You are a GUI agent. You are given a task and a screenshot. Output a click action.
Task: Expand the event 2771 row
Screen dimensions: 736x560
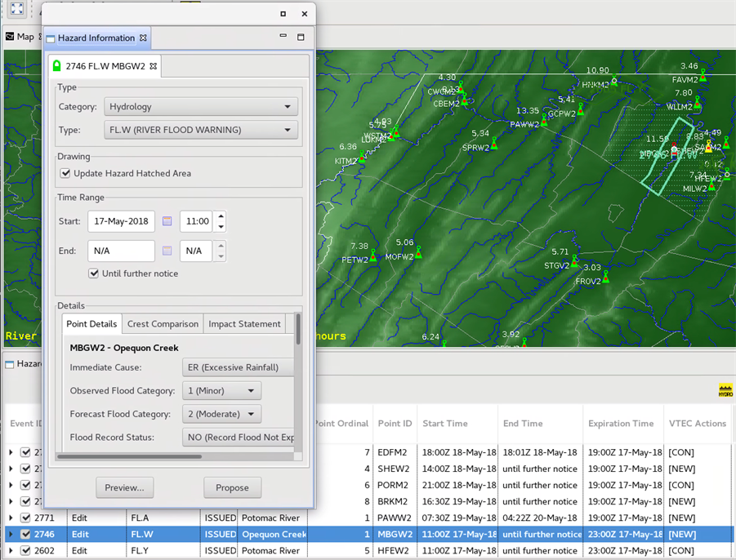(11, 518)
